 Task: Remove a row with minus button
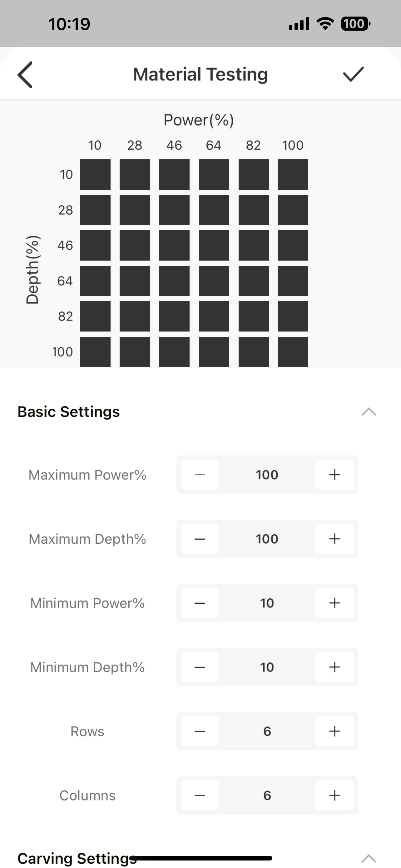tap(200, 731)
